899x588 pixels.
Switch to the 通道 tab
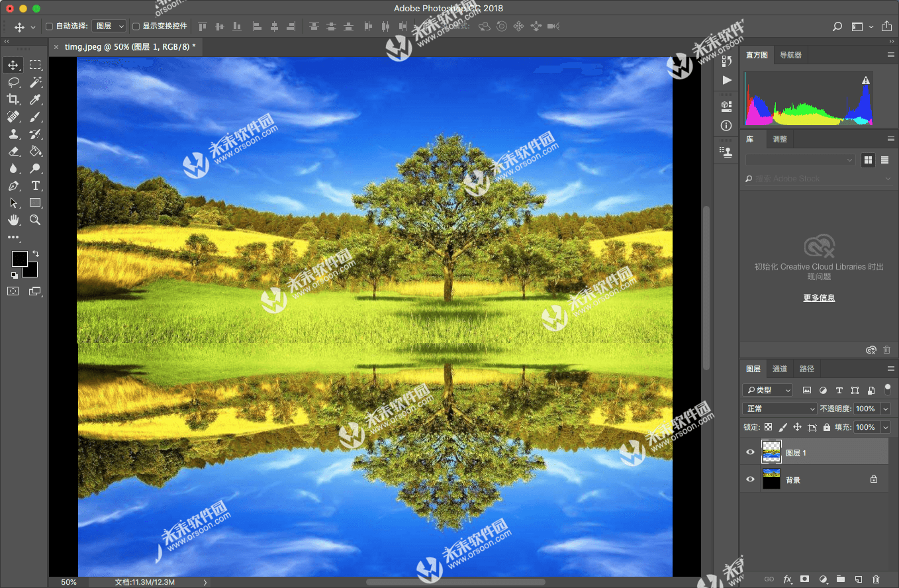(780, 369)
